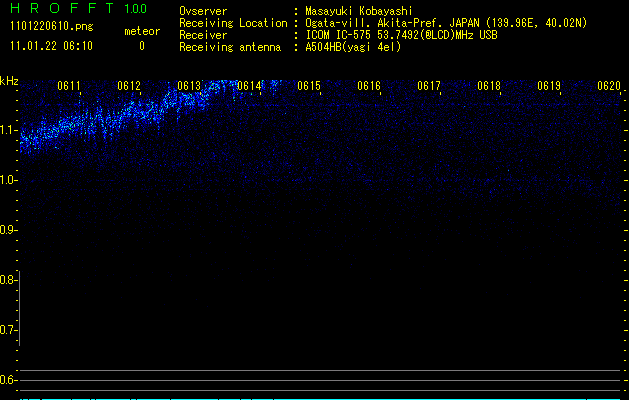The image size is (629, 400).
Task: Click the 0620 time marker
Action: coord(609,86)
